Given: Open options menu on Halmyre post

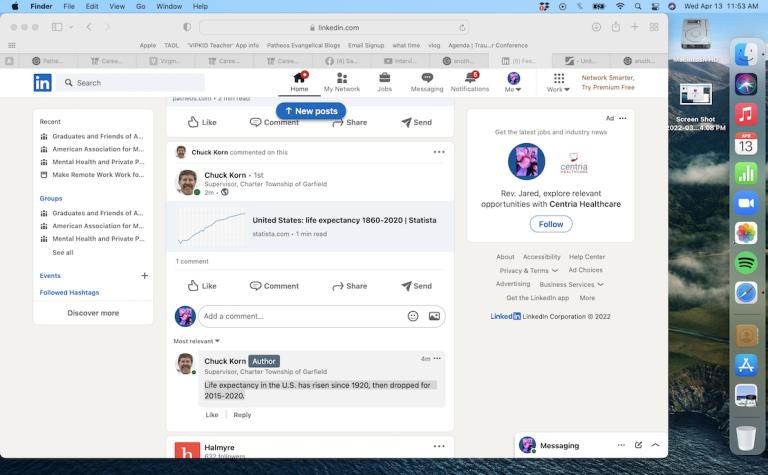Looking at the screenshot, I should click(x=439, y=446).
